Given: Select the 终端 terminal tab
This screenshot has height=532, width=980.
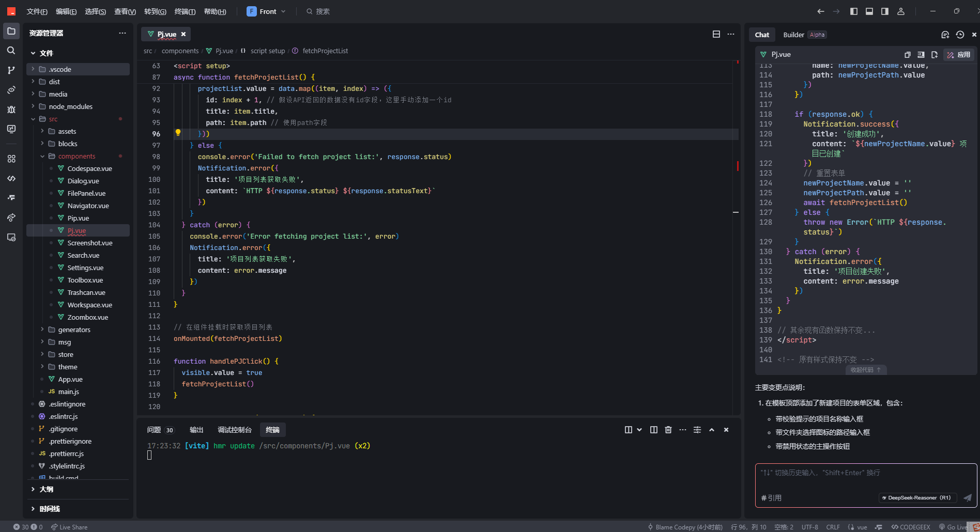Looking at the screenshot, I should pyautogui.click(x=272, y=430).
